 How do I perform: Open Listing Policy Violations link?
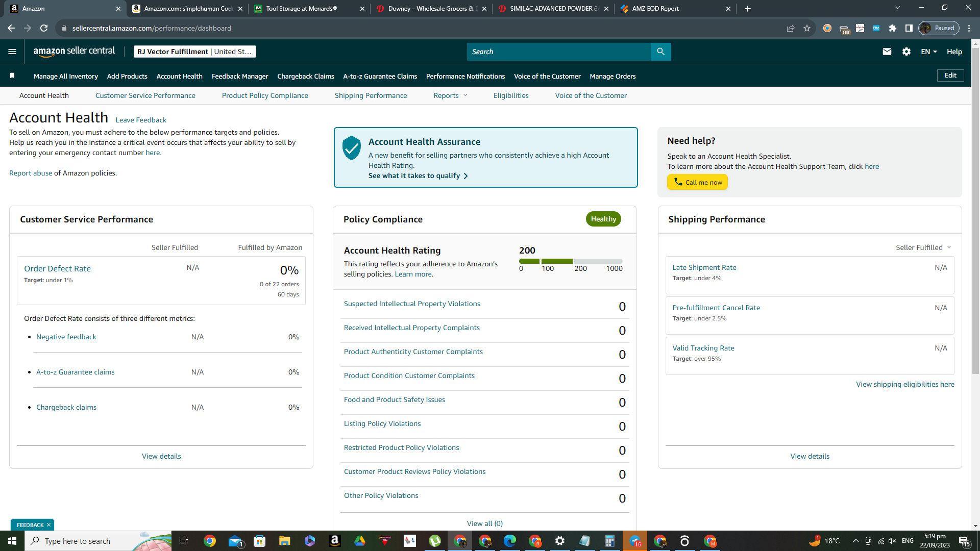tap(382, 423)
